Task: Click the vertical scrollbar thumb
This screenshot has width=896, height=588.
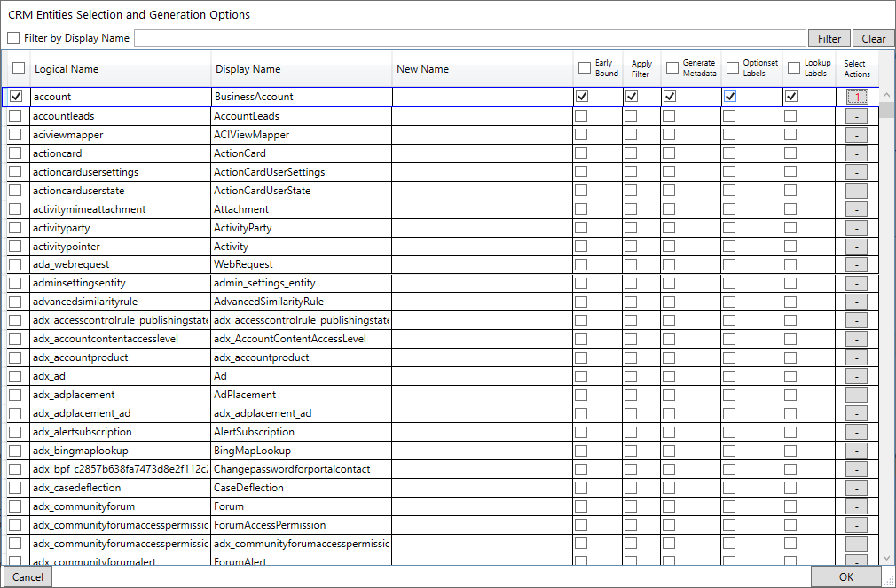Action: (887, 109)
